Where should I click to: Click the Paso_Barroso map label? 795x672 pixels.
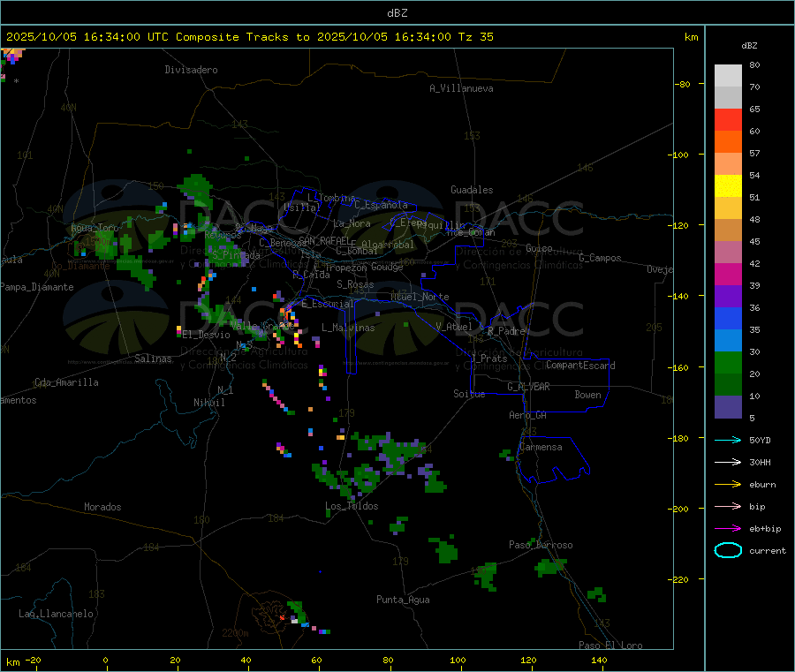tap(541, 545)
